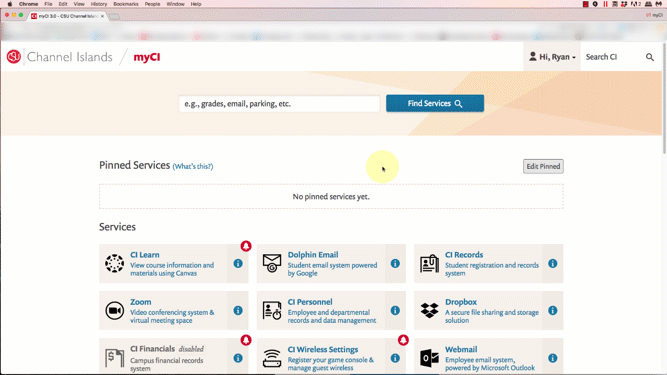Open the CI Wireless Settings link
This screenshot has width=667, height=375.
[x=322, y=349]
